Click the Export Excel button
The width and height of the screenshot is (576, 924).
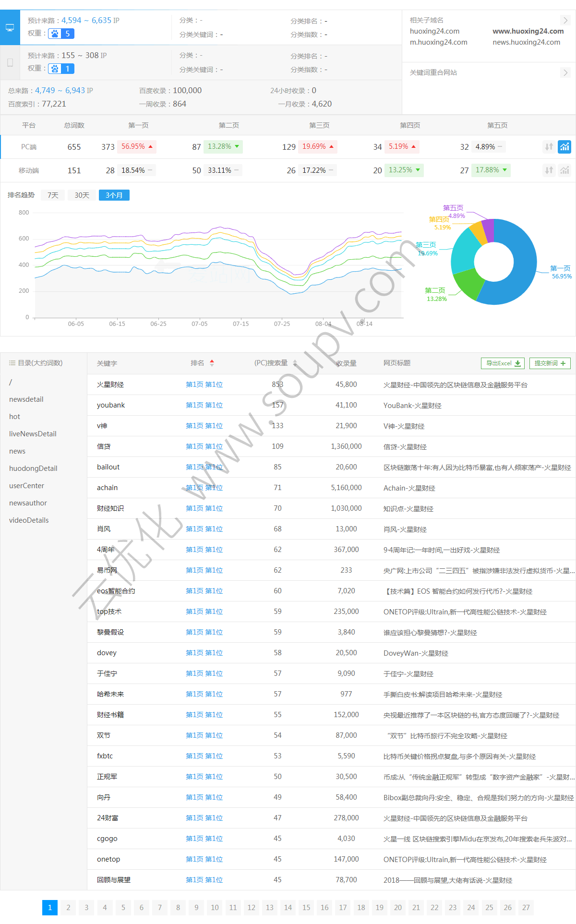503,363
